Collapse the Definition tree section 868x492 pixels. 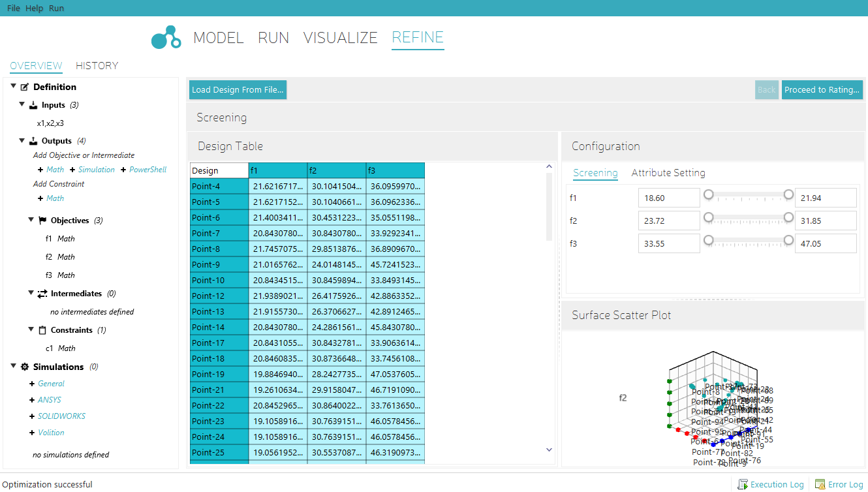[x=14, y=87]
